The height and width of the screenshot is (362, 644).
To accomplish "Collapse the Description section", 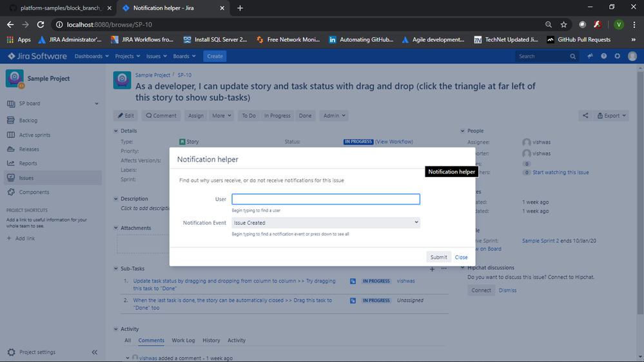I will click(116, 198).
